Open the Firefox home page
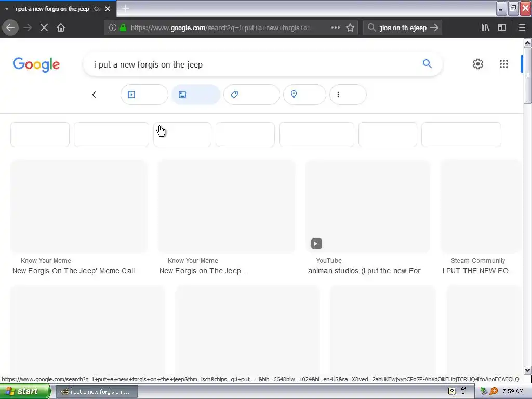 (61, 28)
